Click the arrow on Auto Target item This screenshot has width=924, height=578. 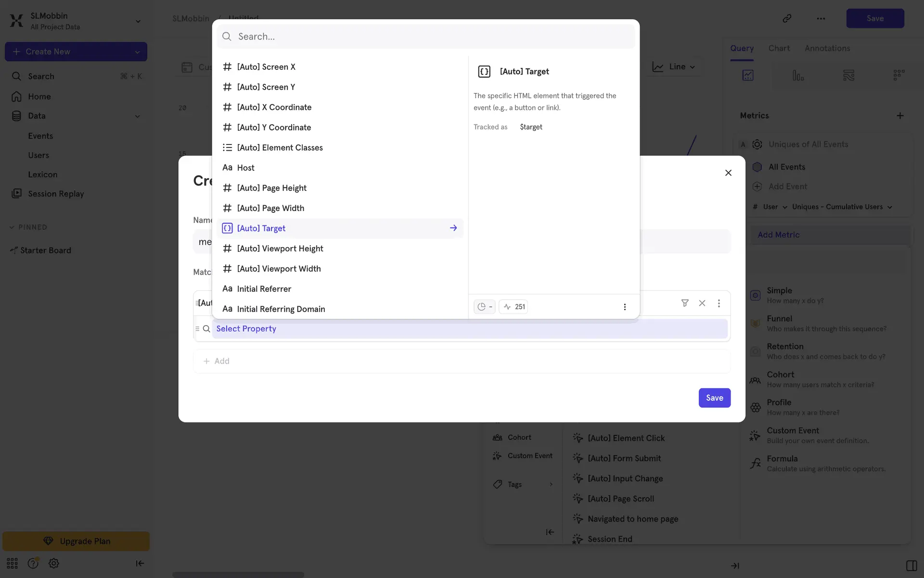(453, 228)
